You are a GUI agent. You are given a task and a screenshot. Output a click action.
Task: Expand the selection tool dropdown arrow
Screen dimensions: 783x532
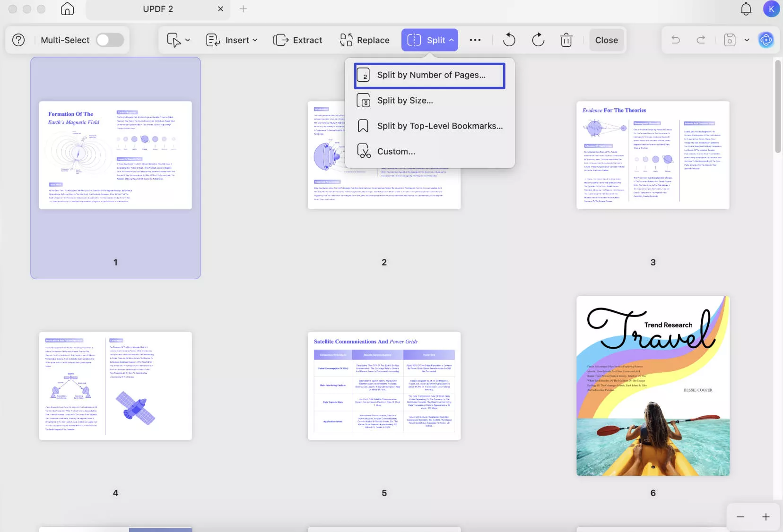pos(188,40)
